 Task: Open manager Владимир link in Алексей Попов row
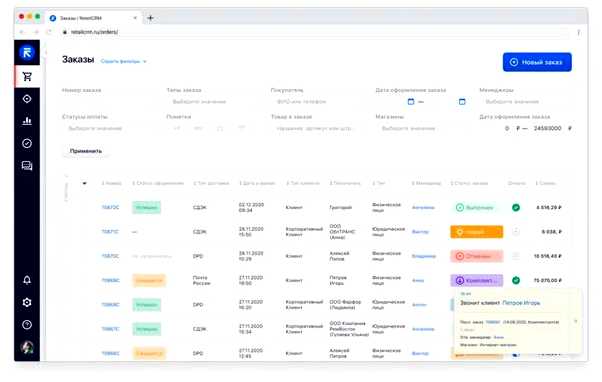pos(424,256)
